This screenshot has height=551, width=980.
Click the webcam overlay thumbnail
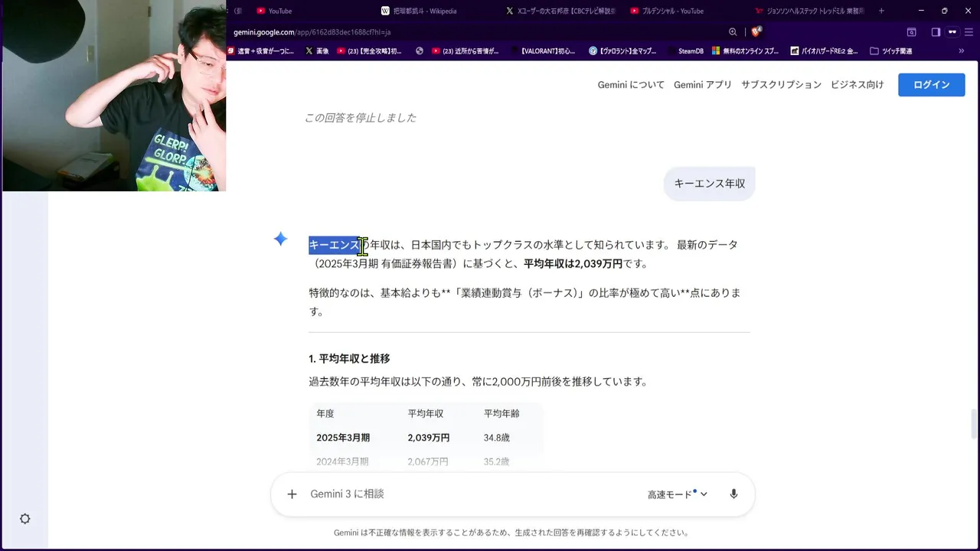[x=113, y=96]
